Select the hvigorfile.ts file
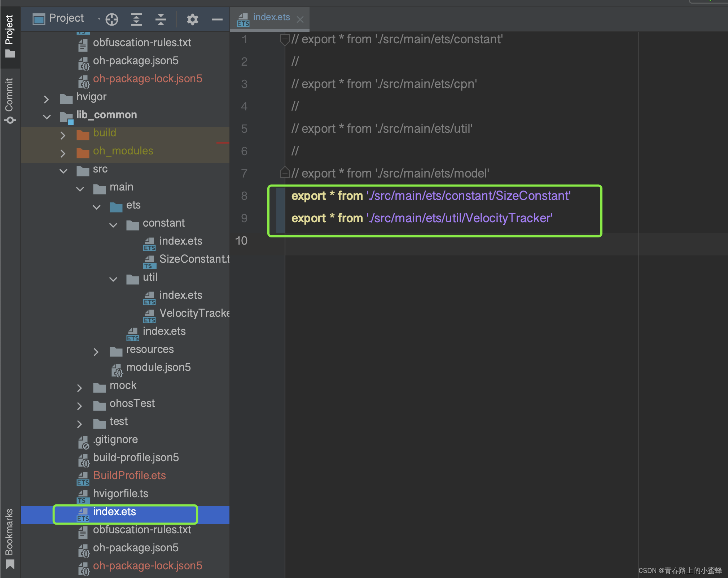 [120, 494]
